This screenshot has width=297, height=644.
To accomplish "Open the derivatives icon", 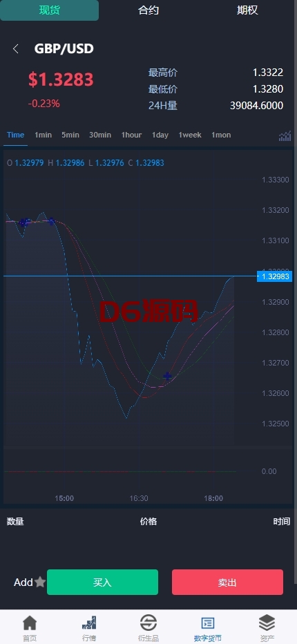I will [148, 623].
